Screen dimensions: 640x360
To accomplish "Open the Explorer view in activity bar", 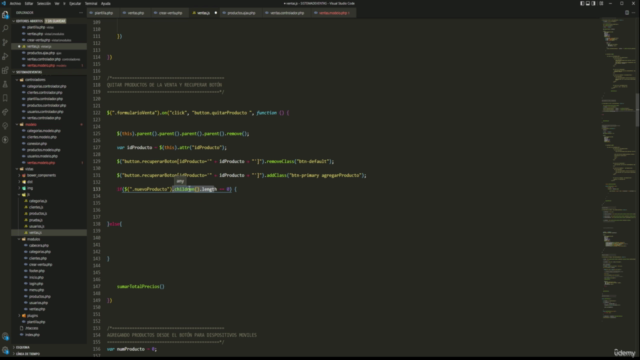I will [5, 15].
